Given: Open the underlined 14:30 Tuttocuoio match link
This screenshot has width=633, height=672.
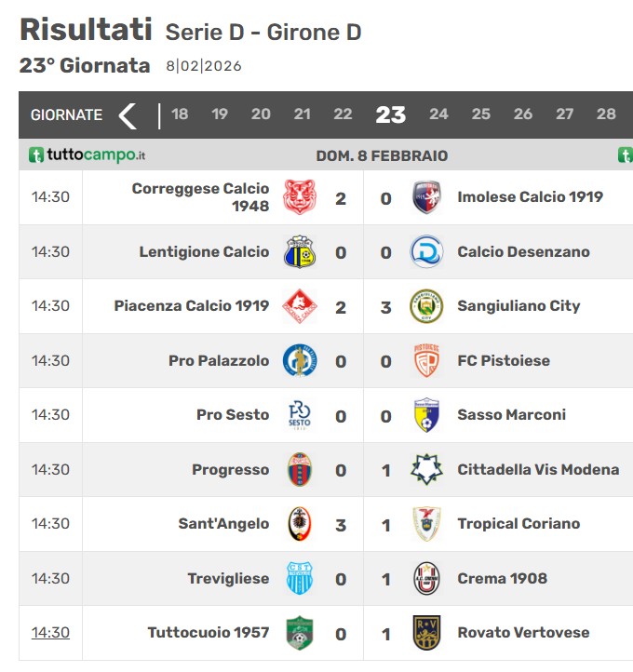Looking at the screenshot, I should pyautogui.click(x=50, y=633).
